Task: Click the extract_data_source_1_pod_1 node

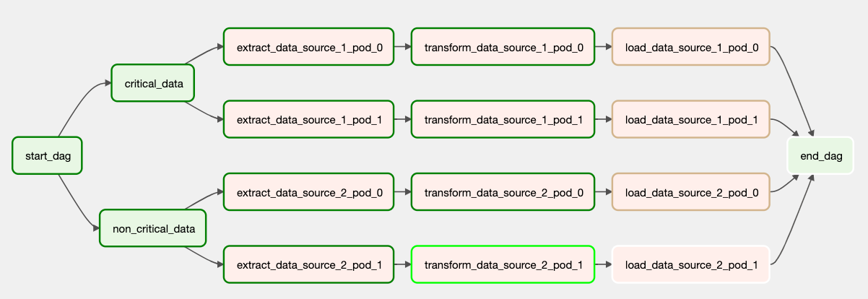Action: pyautogui.click(x=309, y=119)
